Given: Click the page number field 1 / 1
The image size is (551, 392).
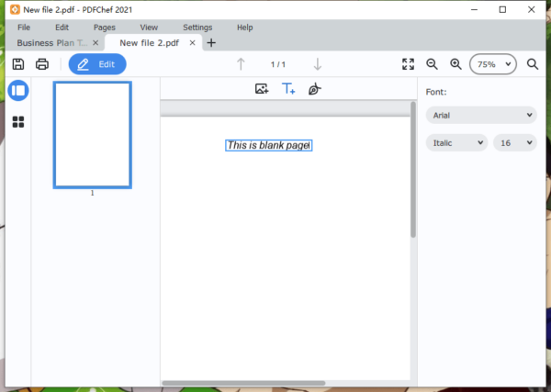Looking at the screenshot, I should (278, 64).
